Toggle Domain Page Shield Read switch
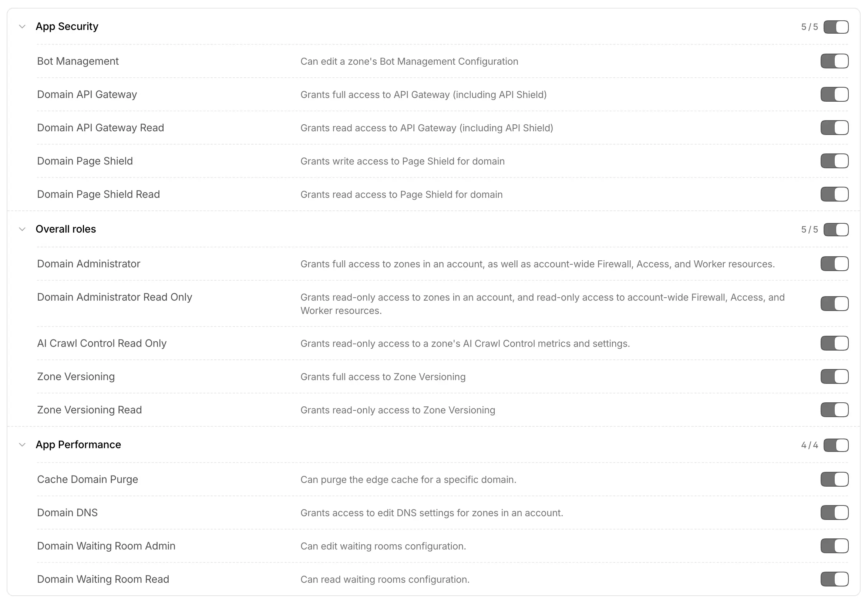Image resolution: width=868 pixels, height=602 pixels. click(834, 194)
